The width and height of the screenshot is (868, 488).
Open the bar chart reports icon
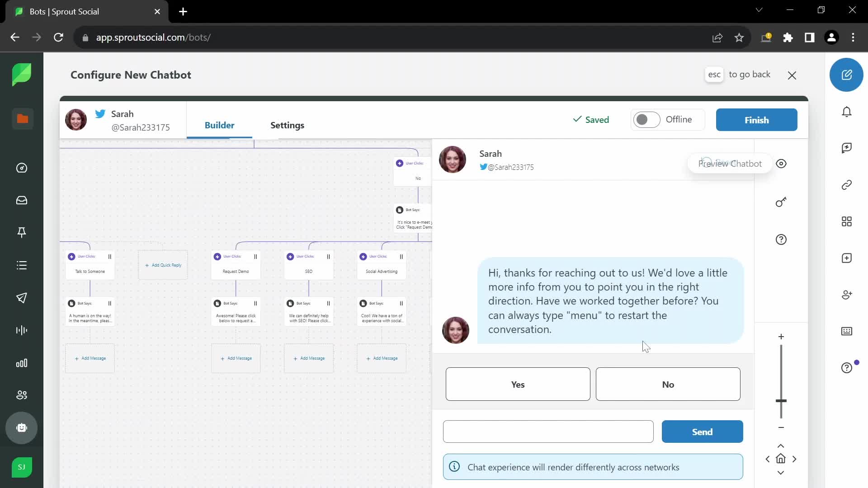pos(22,363)
